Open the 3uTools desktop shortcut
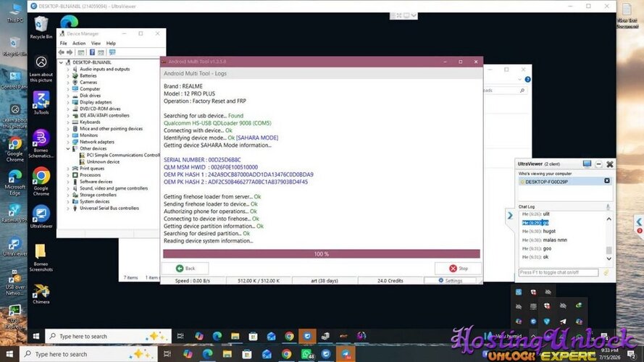The image size is (644, 362). (x=41, y=103)
